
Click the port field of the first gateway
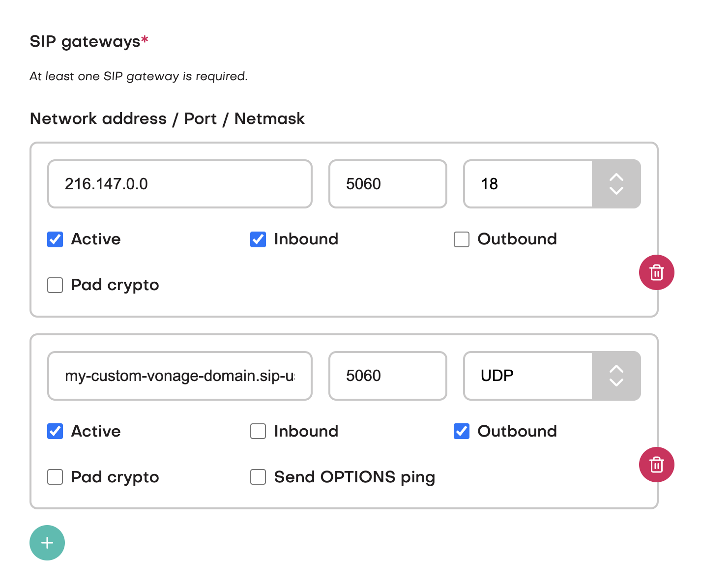point(387,184)
